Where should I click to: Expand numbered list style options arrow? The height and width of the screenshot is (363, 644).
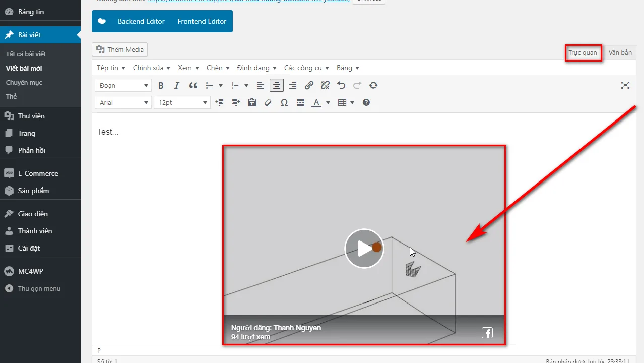pos(246,86)
